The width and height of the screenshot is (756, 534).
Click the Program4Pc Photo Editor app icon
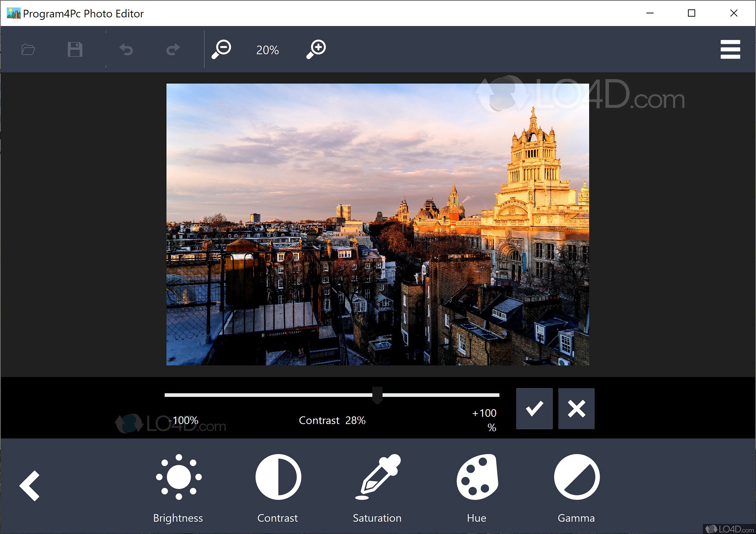[14, 13]
